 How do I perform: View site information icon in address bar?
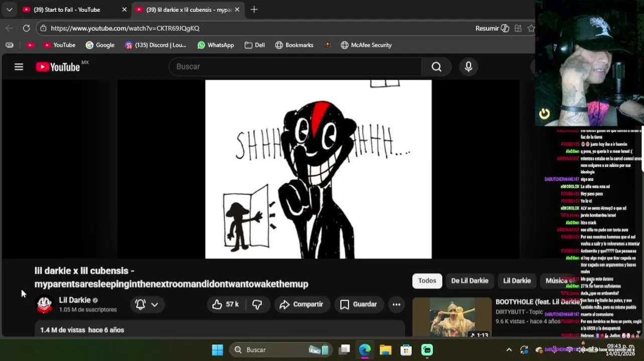tap(44, 28)
